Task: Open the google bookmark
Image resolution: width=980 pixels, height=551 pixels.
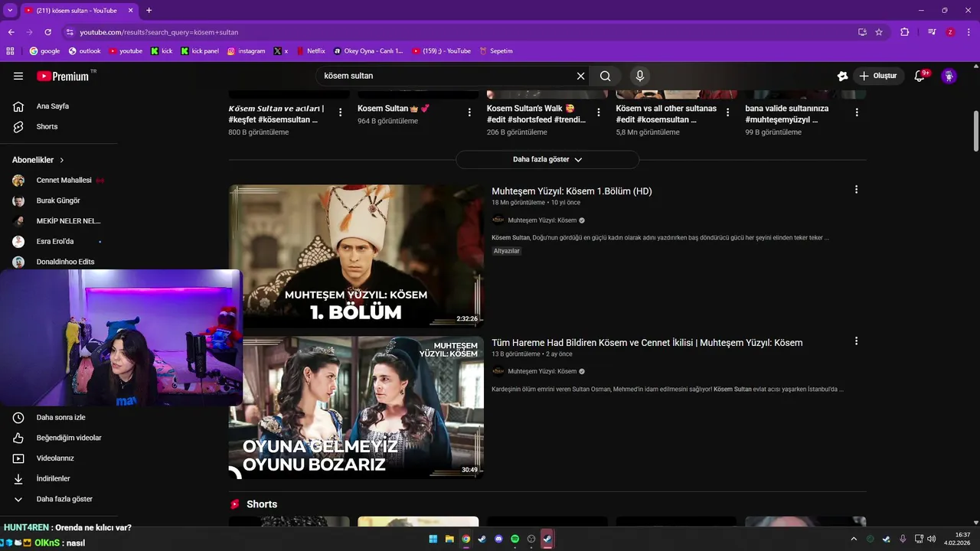Action: click(44, 51)
